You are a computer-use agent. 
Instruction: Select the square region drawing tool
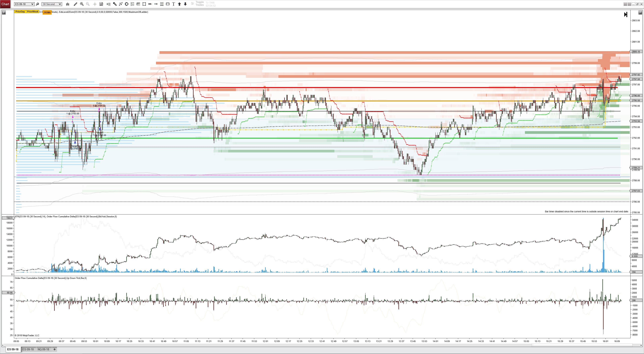coord(144,4)
